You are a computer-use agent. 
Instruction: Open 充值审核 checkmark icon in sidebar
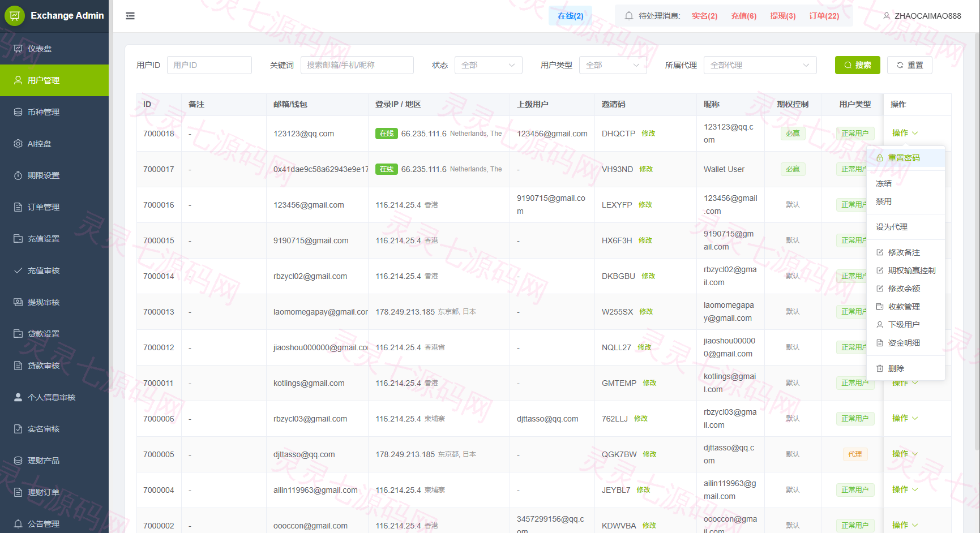click(18, 270)
